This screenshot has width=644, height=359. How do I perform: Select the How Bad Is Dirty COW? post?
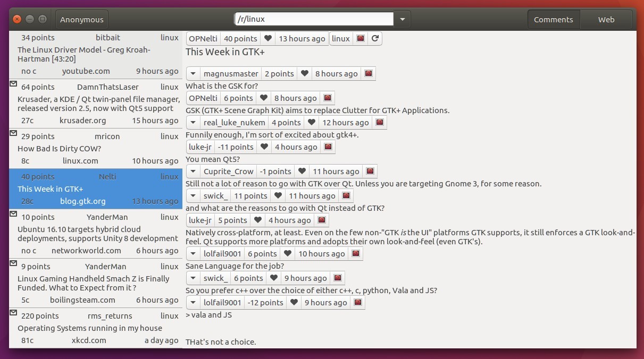pyautogui.click(x=96, y=149)
